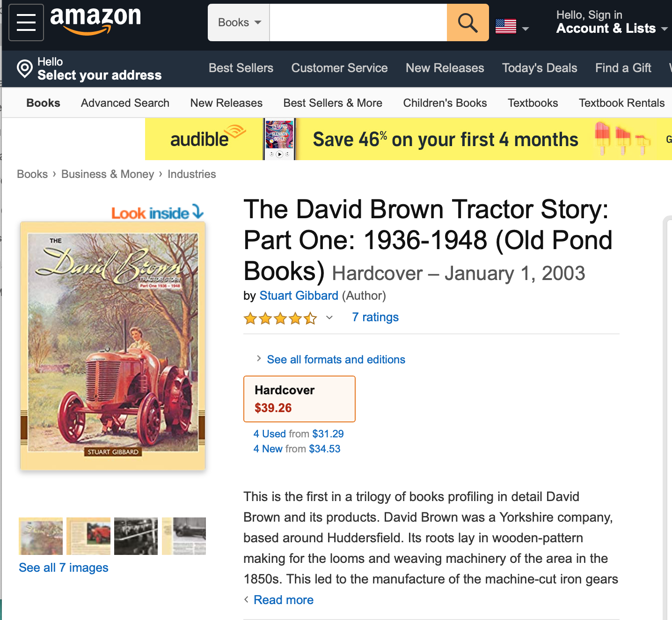Click the 7 ratings link
672x620 pixels.
375,317
